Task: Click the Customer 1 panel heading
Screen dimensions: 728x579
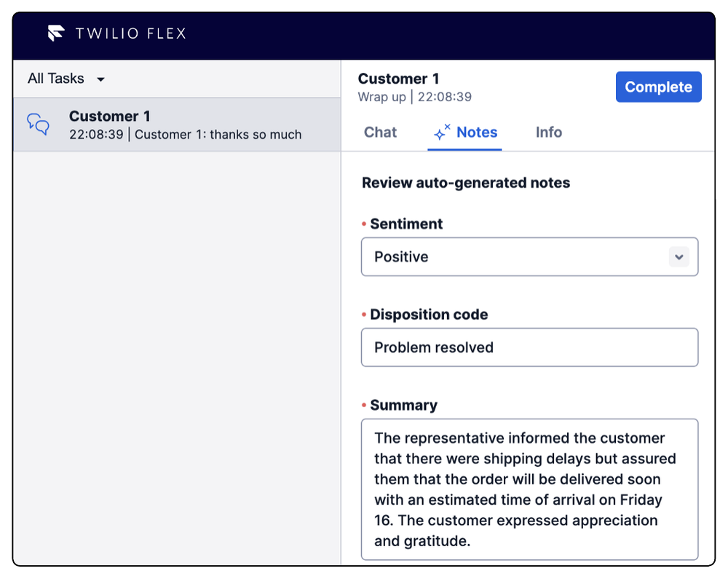Action: 398,79
